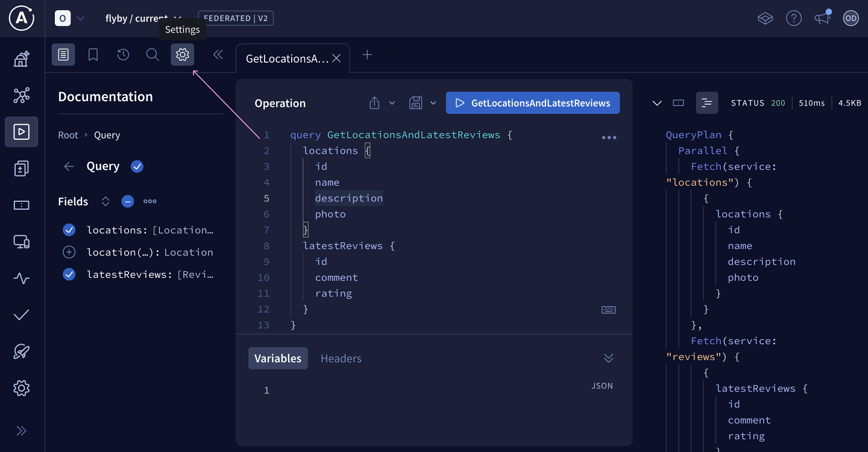Open the Fields more options ellipsis
Image resolution: width=868 pixels, height=452 pixels.
pos(150,201)
